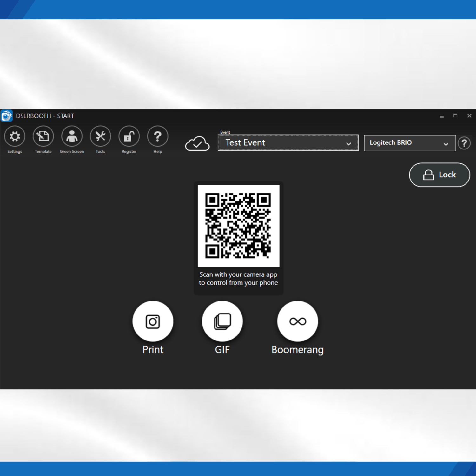The height and width of the screenshot is (476, 476).
Task: Start a GIF capture session
Action: click(x=222, y=321)
